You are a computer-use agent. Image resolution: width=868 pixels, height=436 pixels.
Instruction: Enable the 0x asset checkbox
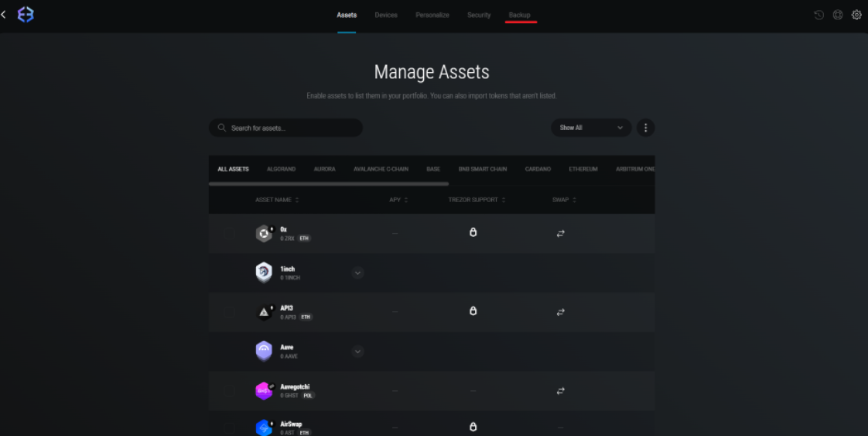[x=230, y=233]
